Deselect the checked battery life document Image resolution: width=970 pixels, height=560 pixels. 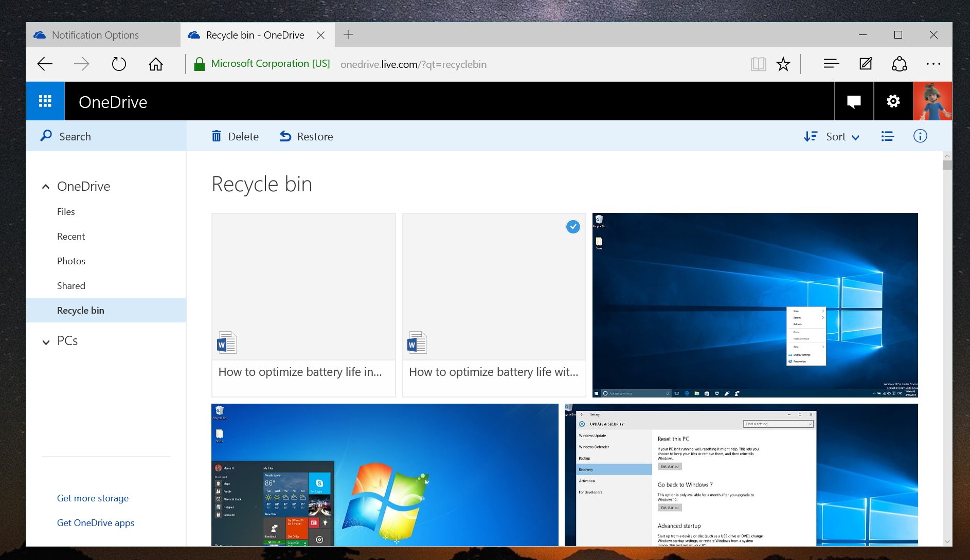573,226
